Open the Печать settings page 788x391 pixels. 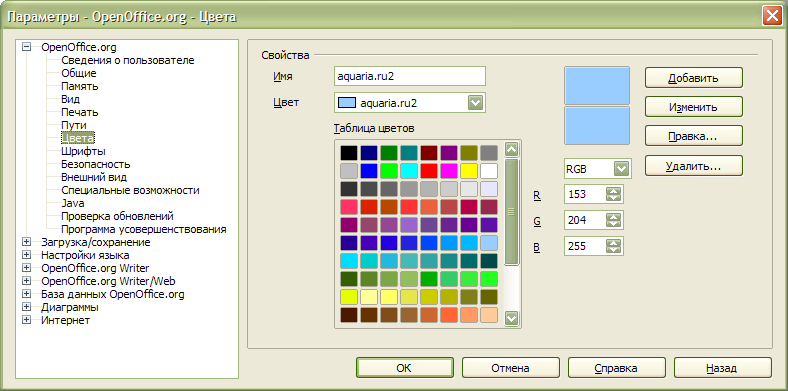click(80, 112)
